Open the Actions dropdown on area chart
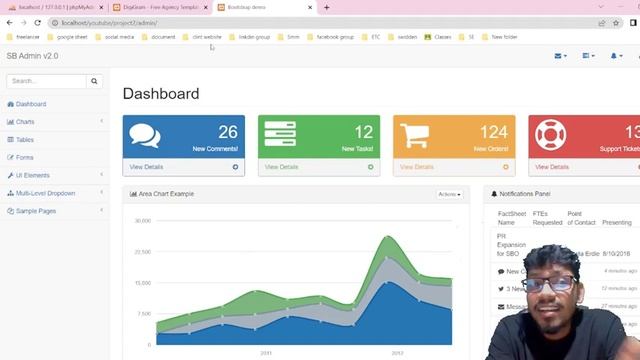This screenshot has width=640, height=360. point(449,194)
